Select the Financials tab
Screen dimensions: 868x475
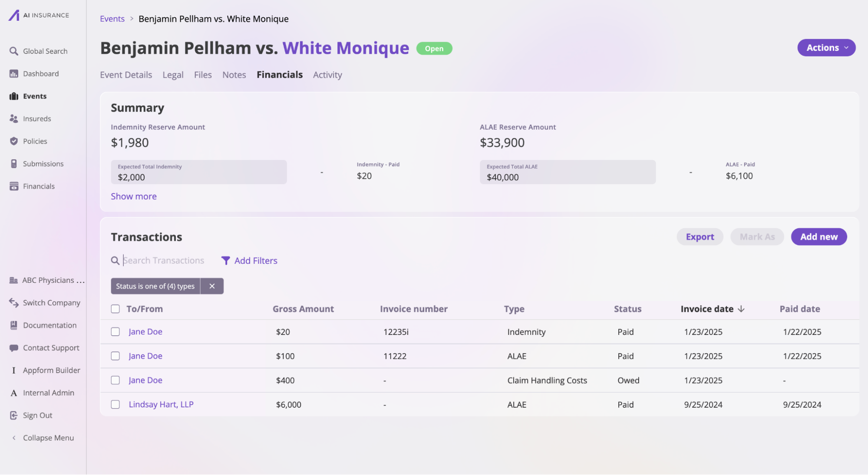tap(280, 75)
